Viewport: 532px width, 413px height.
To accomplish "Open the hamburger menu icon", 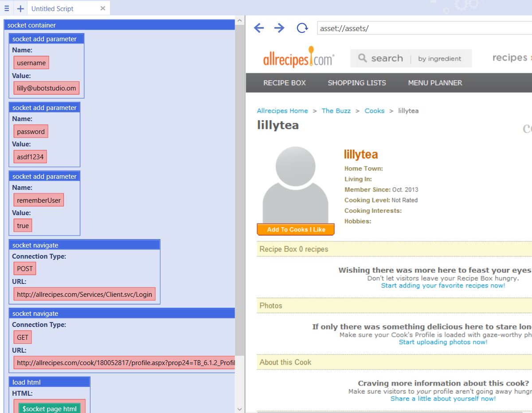I will click(7, 8).
